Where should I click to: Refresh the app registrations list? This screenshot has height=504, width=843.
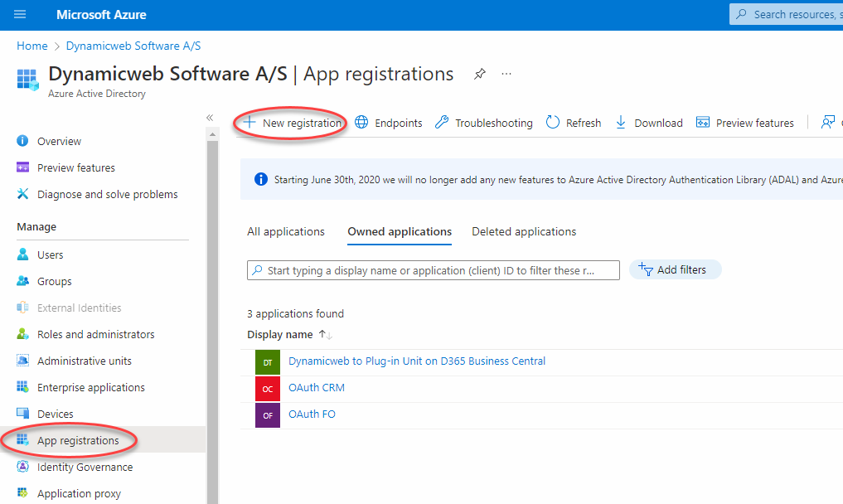tap(574, 123)
